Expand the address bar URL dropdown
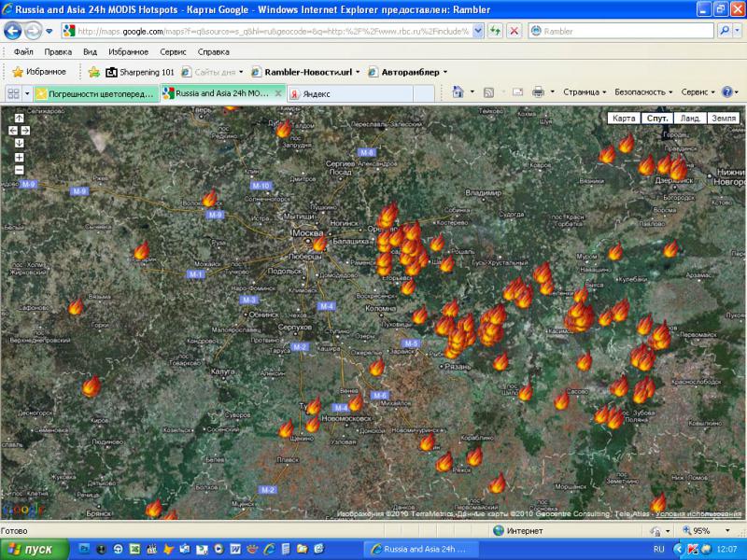747x560 pixels. 478,32
